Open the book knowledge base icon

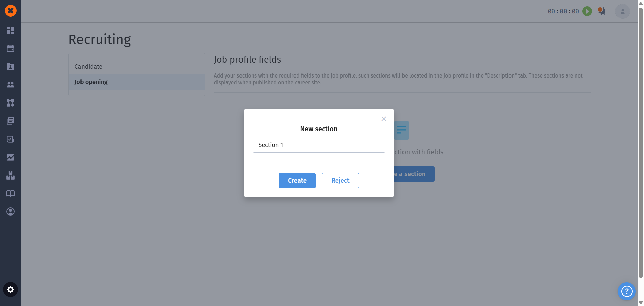(10, 193)
